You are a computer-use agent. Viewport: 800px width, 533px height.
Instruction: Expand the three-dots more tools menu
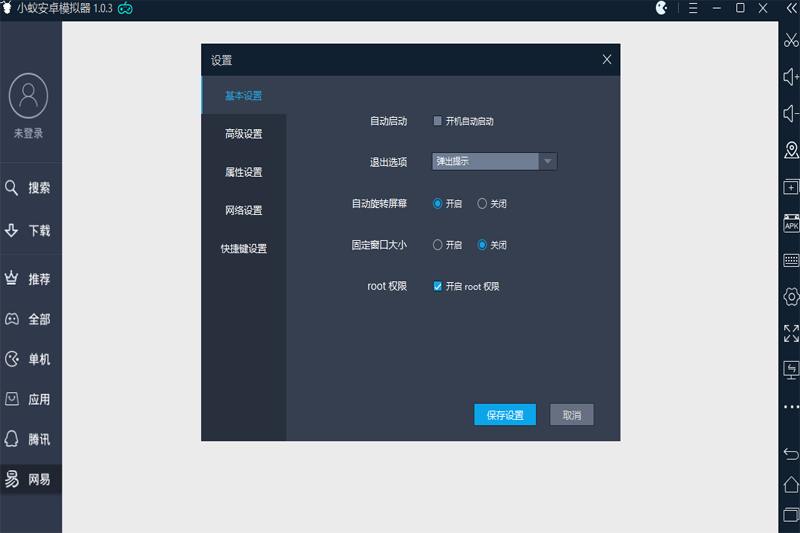point(791,407)
